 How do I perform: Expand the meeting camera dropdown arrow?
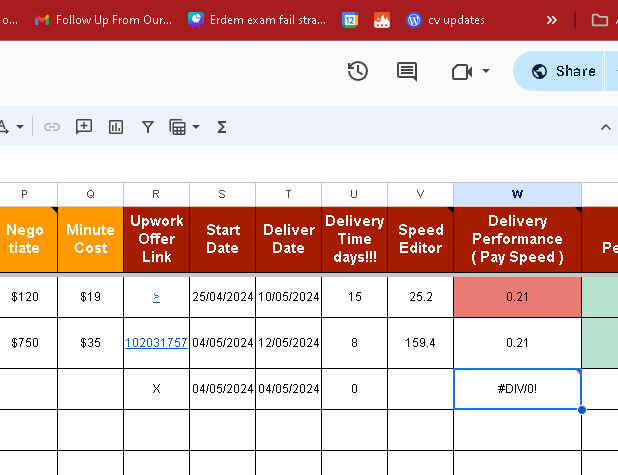pos(486,71)
